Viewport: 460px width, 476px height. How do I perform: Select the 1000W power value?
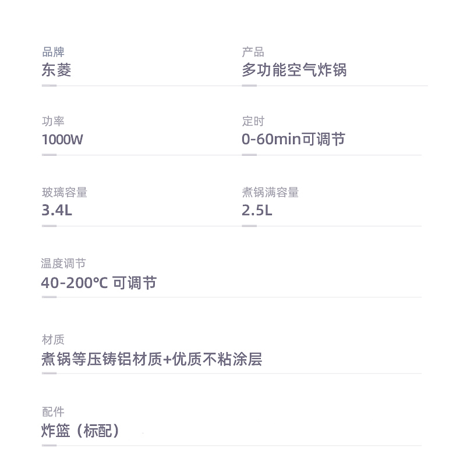pos(62,140)
